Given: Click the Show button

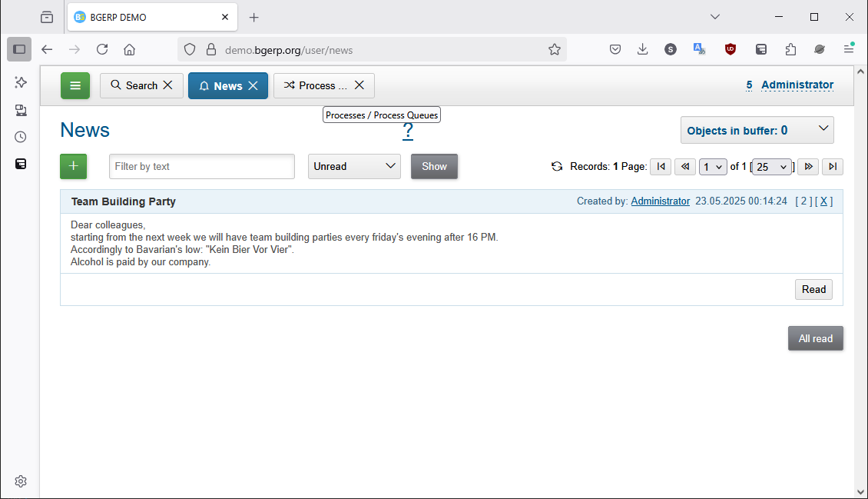Looking at the screenshot, I should 434,166.
